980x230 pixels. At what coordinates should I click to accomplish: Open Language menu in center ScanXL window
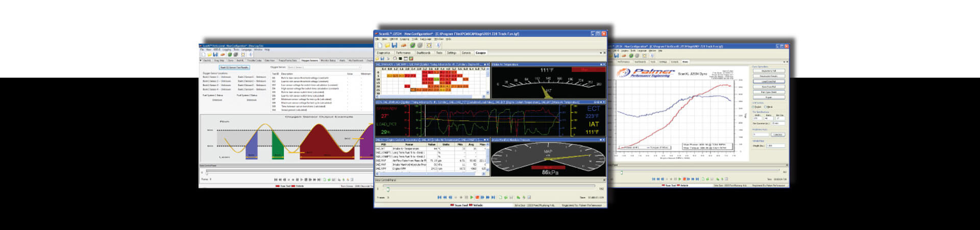(426, 39)
